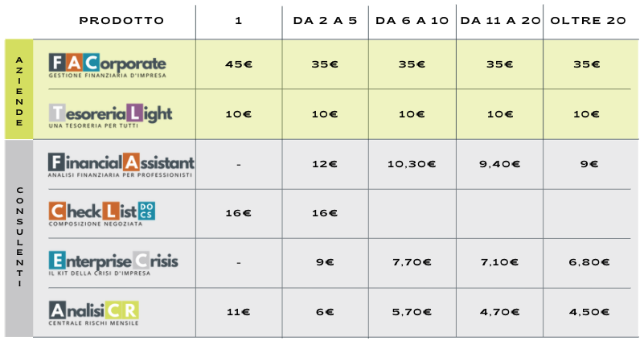
Task: Click the 9,40€ FinancialAssistant price cell
Action: 500,164
